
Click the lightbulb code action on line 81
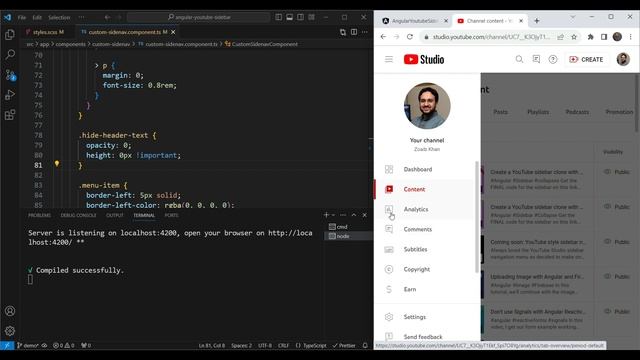point(57,164)
